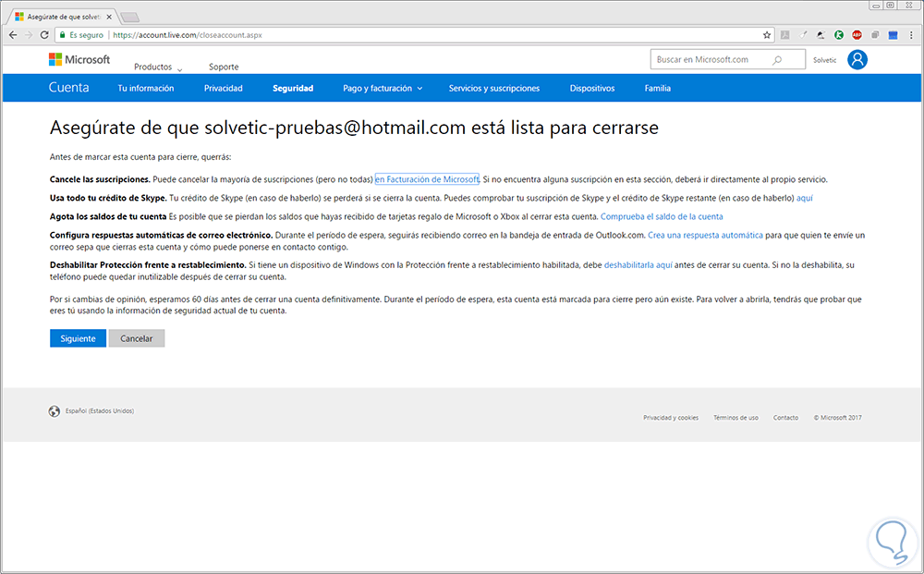Screen dimensions: 924x574
Task: Expand the Productos dropdown
Action: tap(158, 67)
